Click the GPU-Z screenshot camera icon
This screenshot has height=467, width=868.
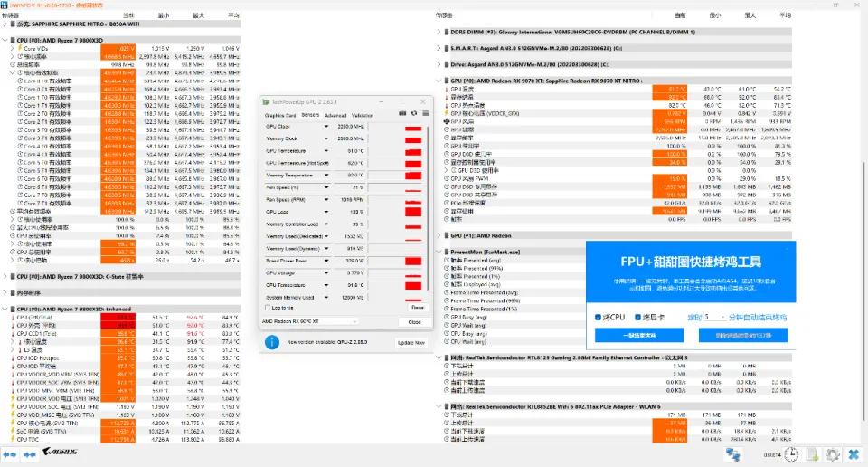401,113
